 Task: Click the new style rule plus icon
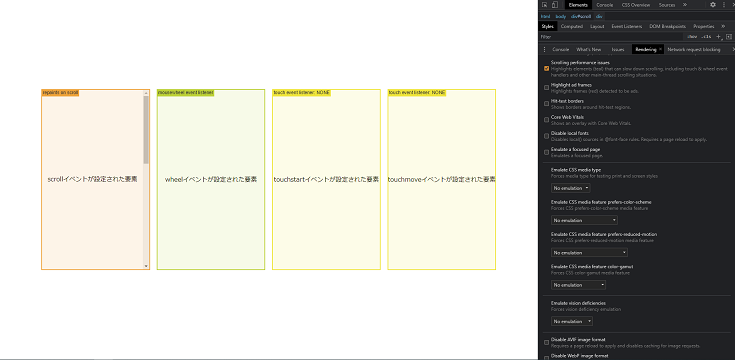click(719, 37)
